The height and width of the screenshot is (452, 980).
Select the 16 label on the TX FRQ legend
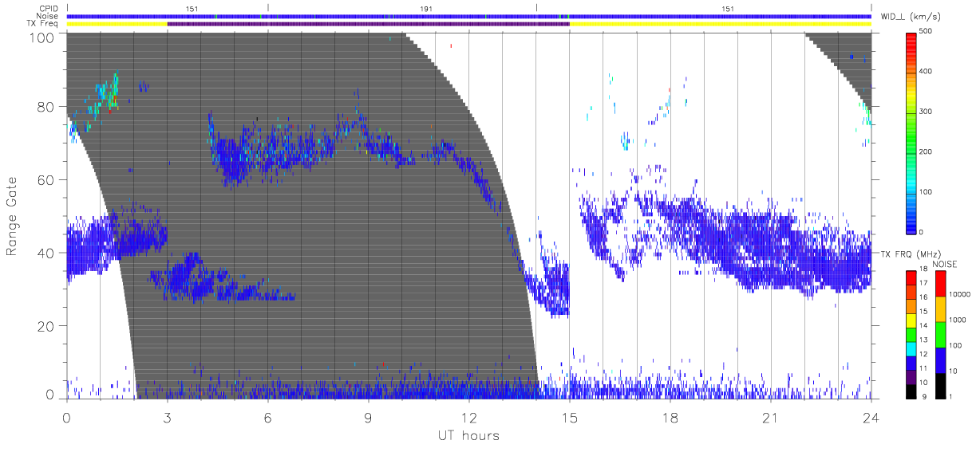pos(923,297)
